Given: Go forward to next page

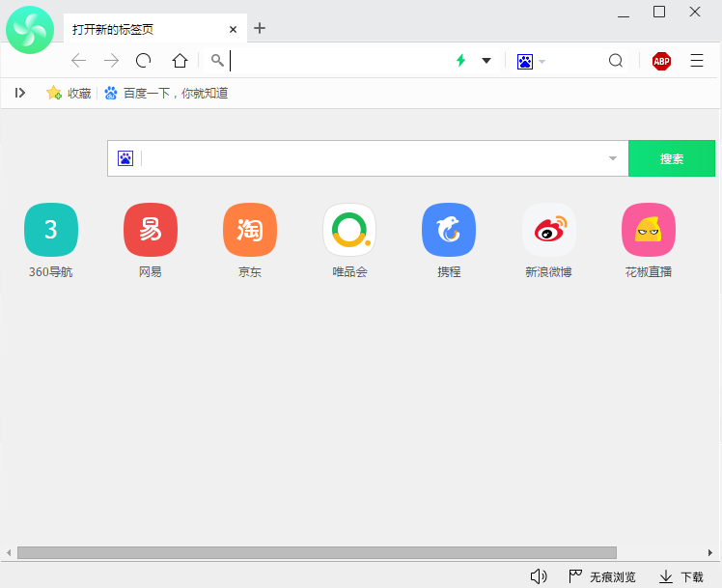Looking at the screenshot, I should (111, 60).
